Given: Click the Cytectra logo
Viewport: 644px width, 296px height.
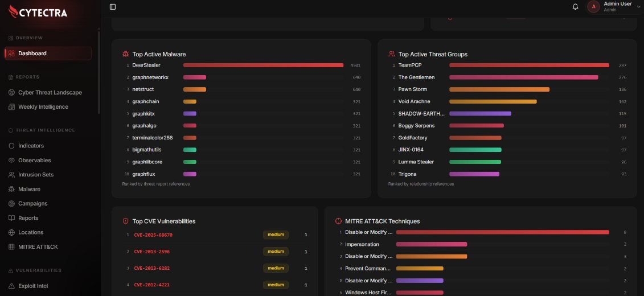Looking at the screenshot, I should pyautogui.click(x=38, y=12).
